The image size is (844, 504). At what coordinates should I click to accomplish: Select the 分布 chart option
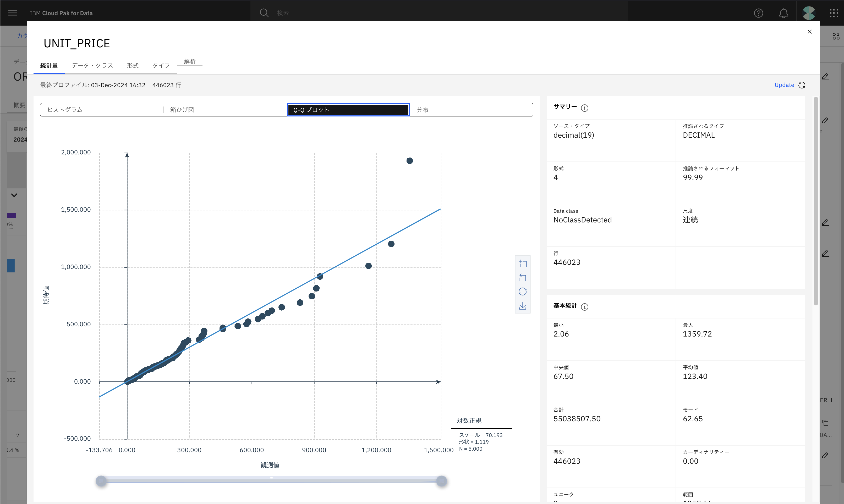tap(471, 110)
